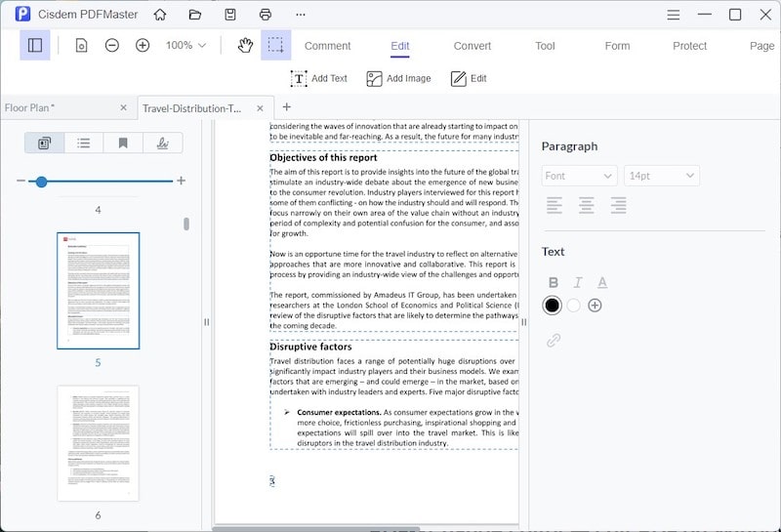
Task: Switch to the Protect tab
Action: [690, 46]
